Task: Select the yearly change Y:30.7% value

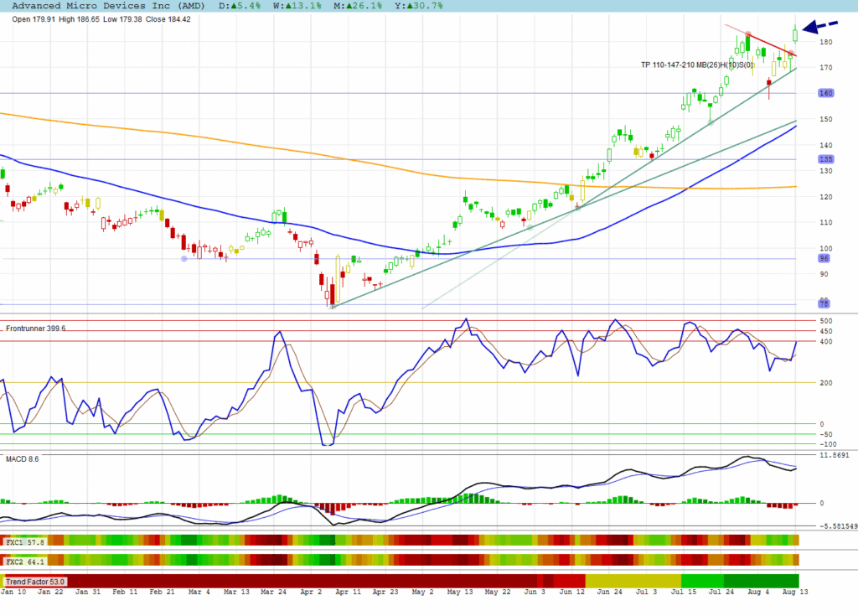Action: point(419,6)
